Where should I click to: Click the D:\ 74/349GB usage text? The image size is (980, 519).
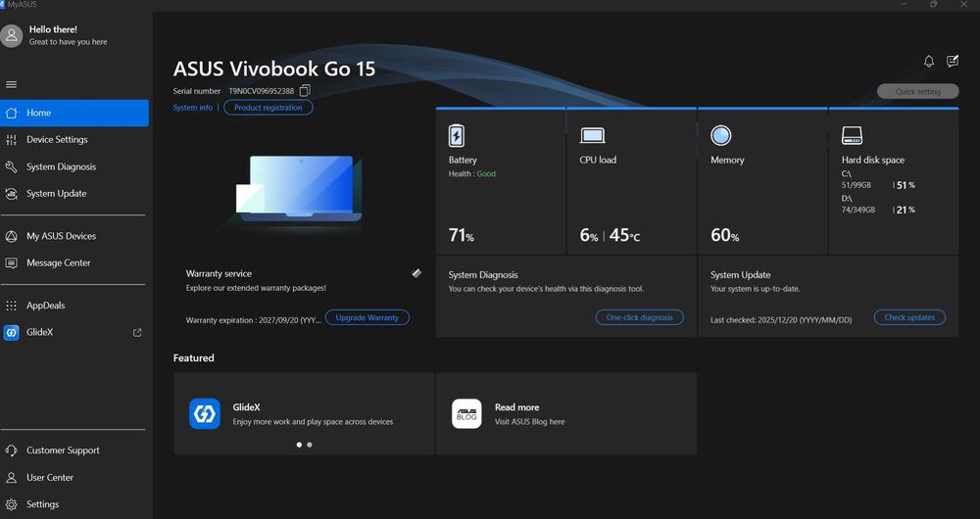[x=858, y=210]
